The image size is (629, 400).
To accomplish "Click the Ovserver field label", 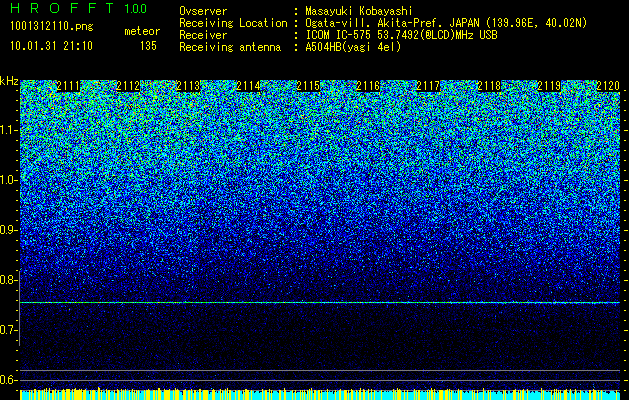I will click(x=203, y=11).
